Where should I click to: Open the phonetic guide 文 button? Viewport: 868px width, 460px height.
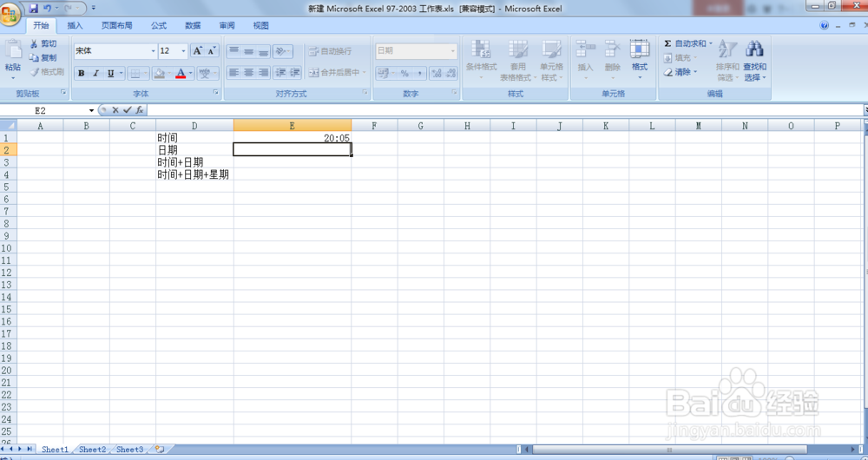(204, 73)
